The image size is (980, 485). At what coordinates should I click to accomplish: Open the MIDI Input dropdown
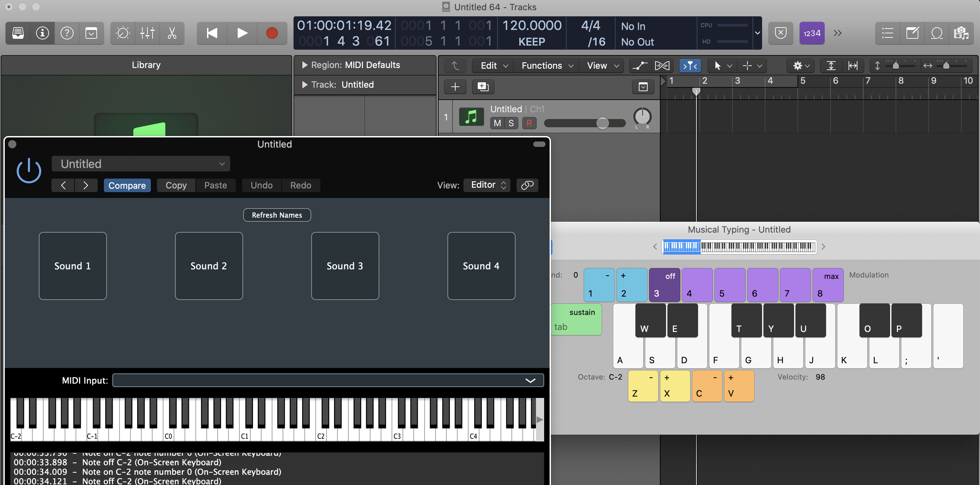pyautogui.click(x=328, y=380)
